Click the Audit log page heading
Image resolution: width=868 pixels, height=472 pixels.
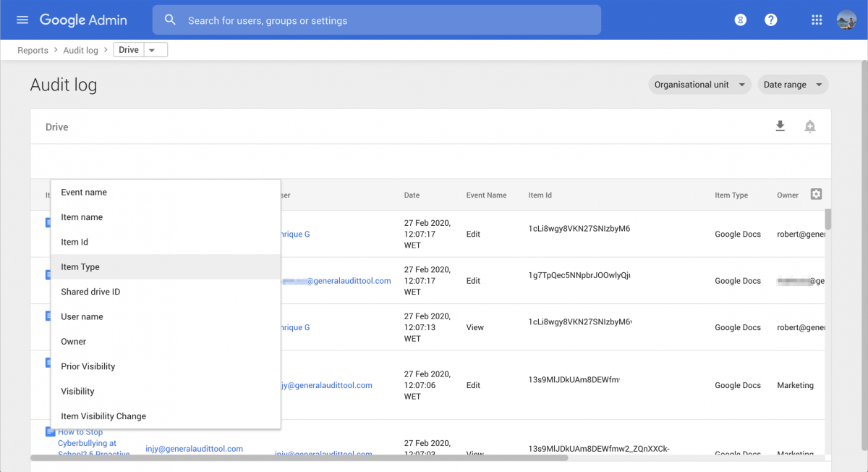pyautogui.click(x=64, y=85)
